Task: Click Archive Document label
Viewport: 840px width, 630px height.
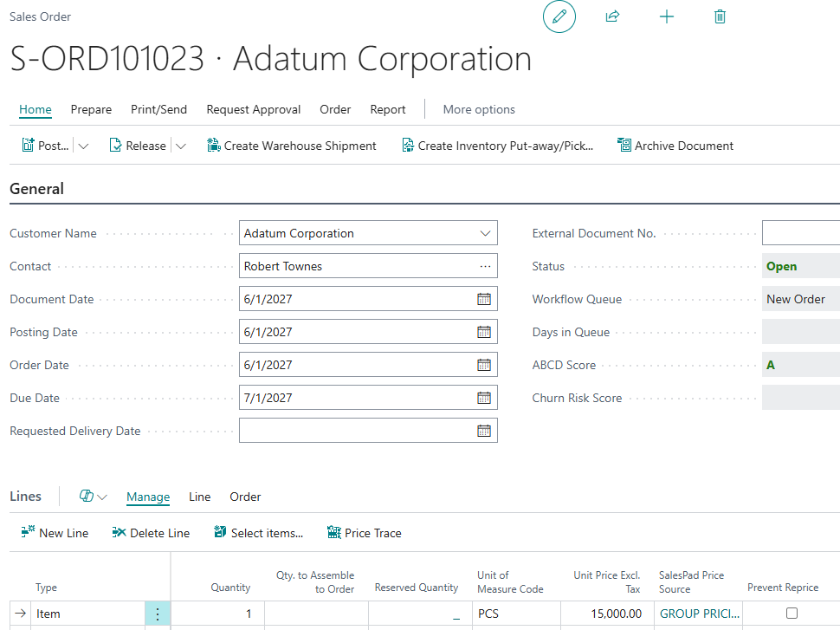Action: [684, 146]
